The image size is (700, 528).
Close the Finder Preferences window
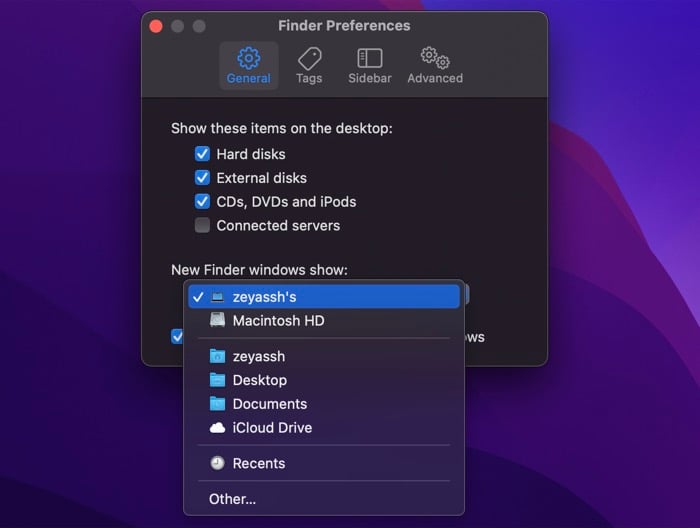(x=156, y=26)
